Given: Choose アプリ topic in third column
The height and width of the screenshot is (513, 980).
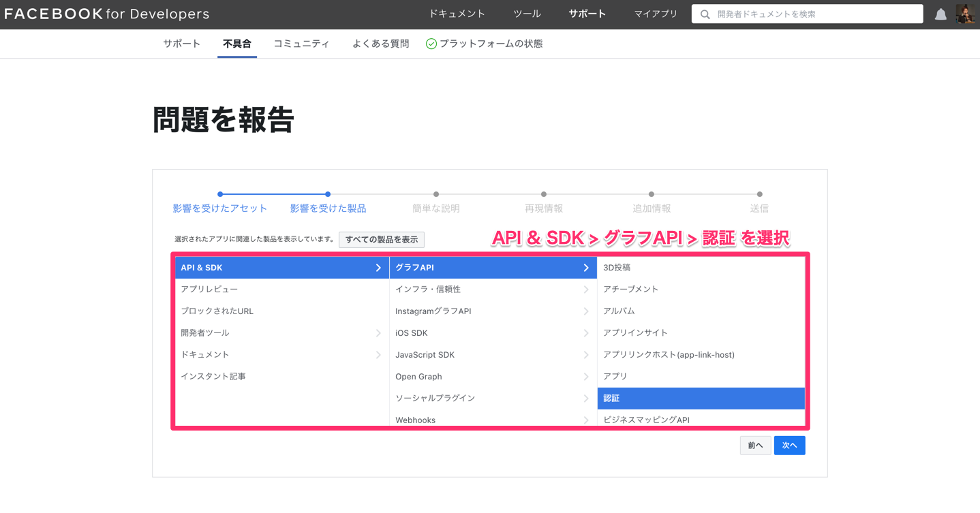Looking at the screenshot, I should [x=701, y=377].
